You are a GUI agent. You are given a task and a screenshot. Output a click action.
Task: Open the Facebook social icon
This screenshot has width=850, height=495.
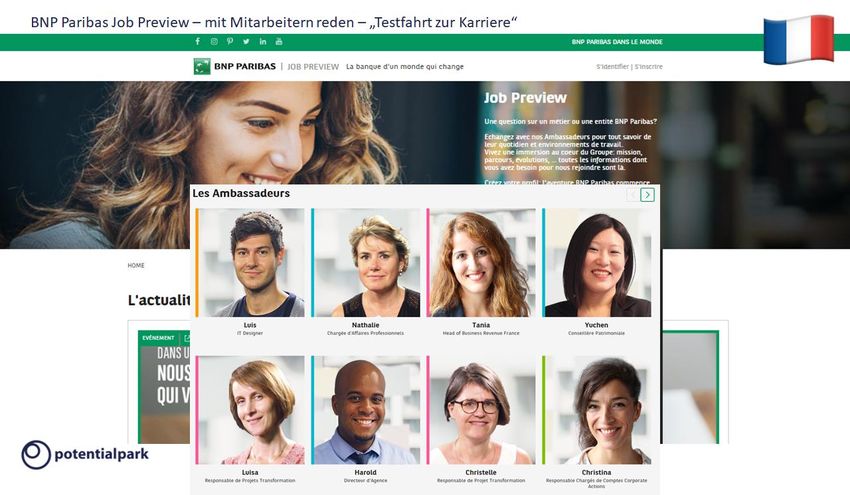click(x=198, y=41)
